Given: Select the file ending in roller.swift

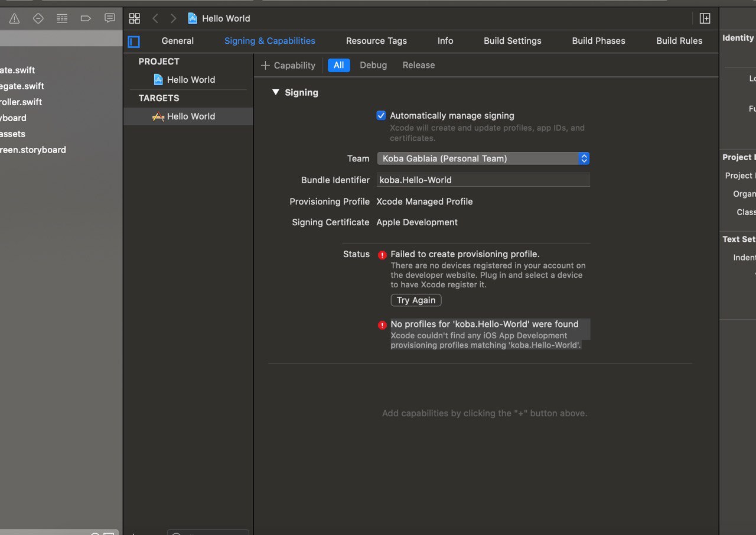Looking at the screenshot, I should 21,102.
